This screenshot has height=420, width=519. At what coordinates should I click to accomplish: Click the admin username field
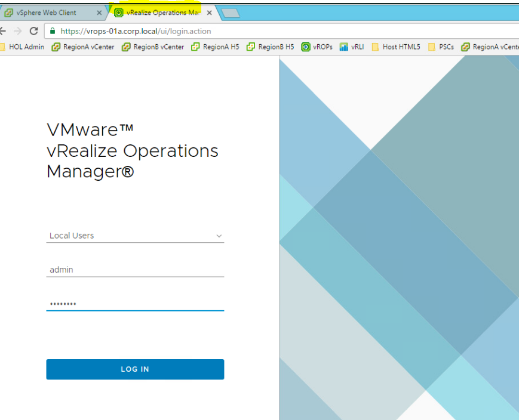(135, 270)
